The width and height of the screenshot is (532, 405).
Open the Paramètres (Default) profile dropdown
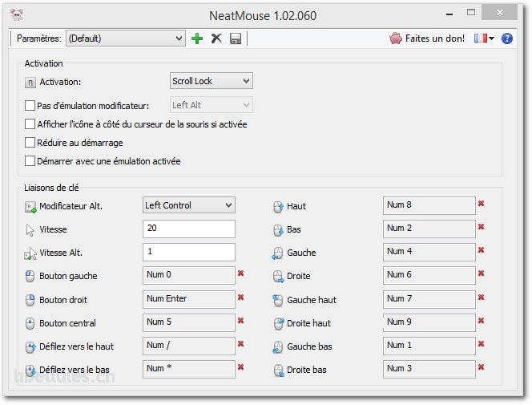[126, 38]
